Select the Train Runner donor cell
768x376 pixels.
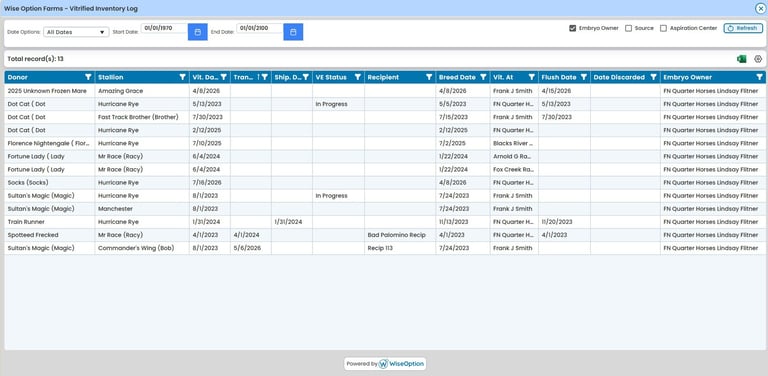pyautogui.click(x=50, y=222)
